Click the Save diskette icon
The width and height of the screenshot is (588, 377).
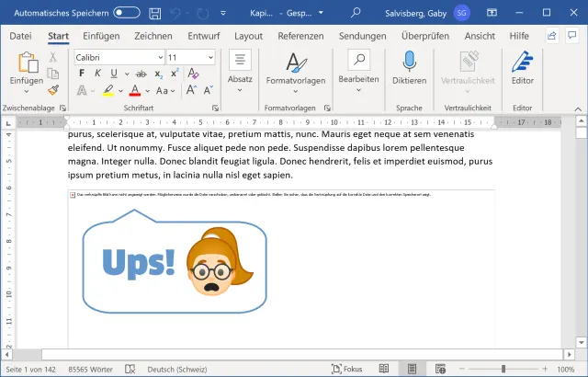tap(156, 13)
